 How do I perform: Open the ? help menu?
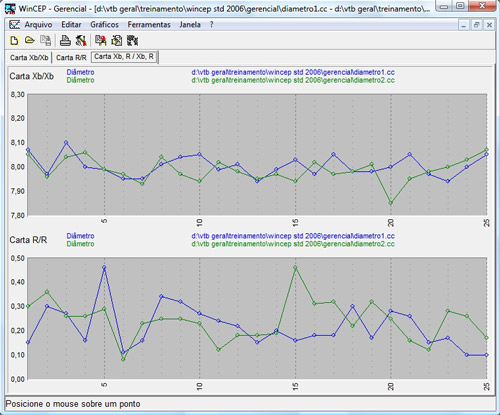pos(211,25)
